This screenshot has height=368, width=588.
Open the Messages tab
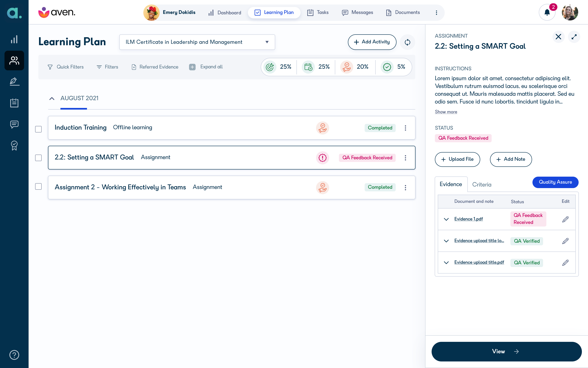coord(357,12)
